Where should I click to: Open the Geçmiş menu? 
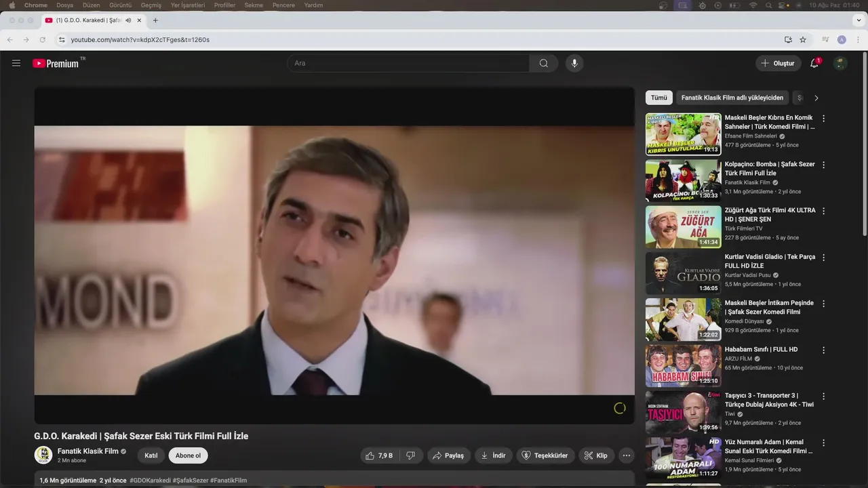click(x=151, y=5)
